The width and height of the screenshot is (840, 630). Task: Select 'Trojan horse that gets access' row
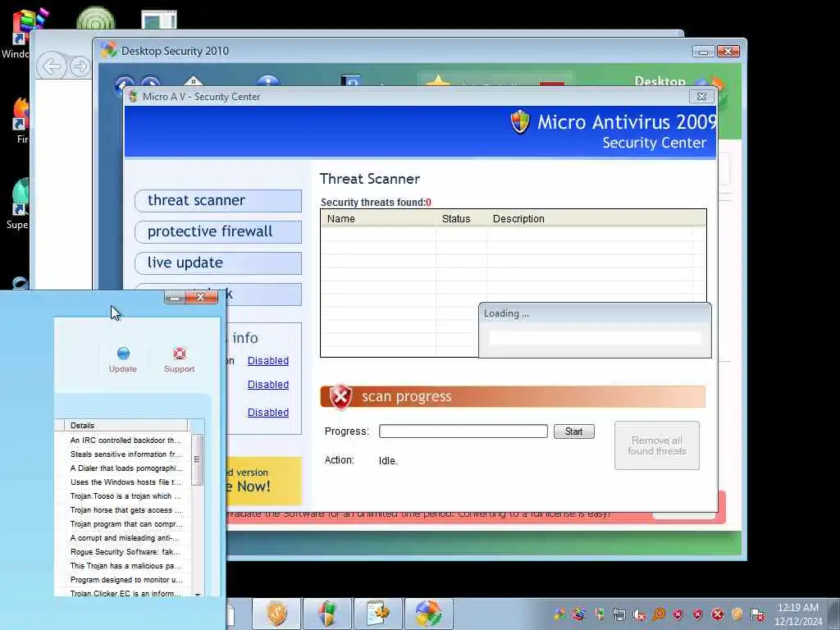126,509
